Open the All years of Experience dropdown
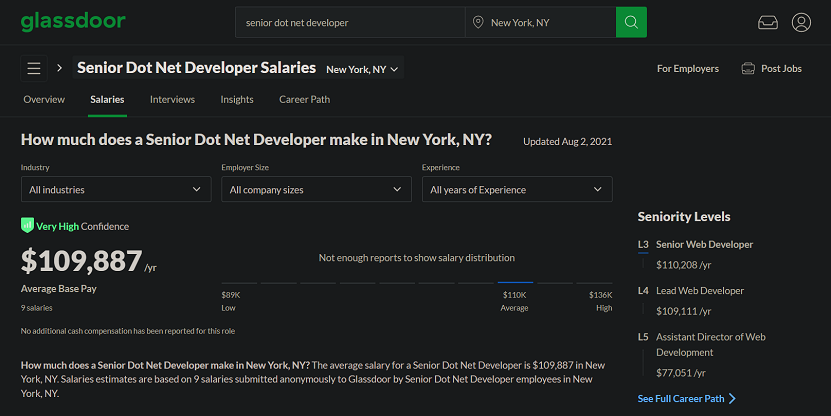This screenshot has height=416, width=831. pyautogui.click(x=517, y=189)
